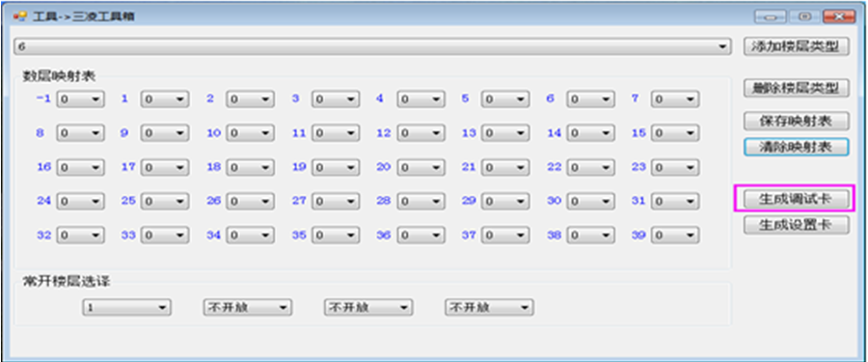
Task: Expand the floor 2 mapping combo box
Action: (251, 99)
